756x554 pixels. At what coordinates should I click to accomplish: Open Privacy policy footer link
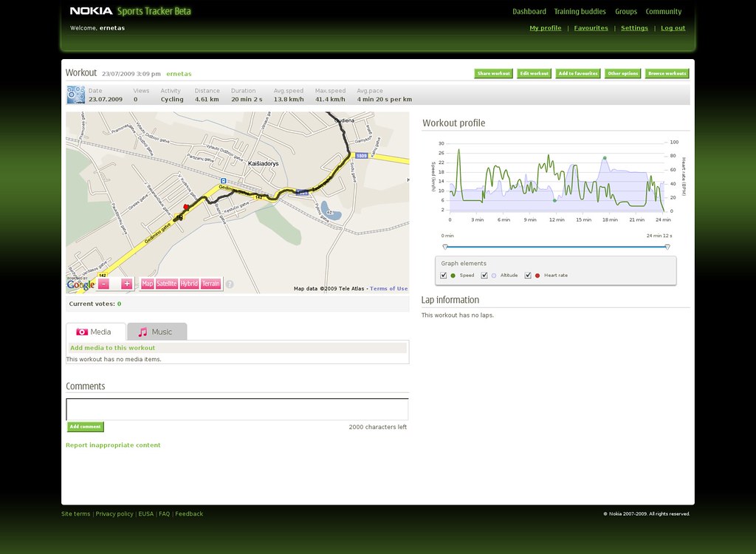click(114, 514)
